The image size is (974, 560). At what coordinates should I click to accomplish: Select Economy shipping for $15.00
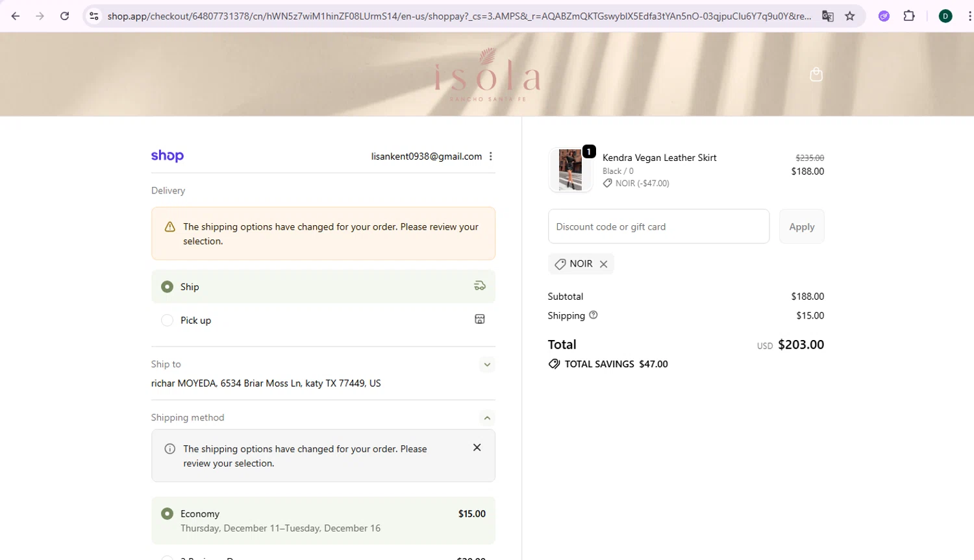click(323, 520)
